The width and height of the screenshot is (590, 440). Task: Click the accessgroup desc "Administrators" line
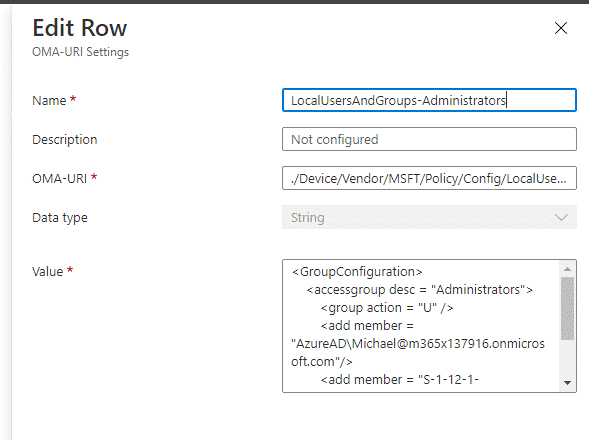point(420,289)
